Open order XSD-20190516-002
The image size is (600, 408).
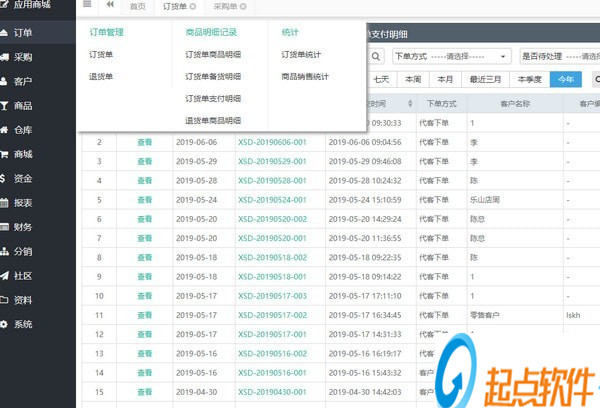point(272,354)
